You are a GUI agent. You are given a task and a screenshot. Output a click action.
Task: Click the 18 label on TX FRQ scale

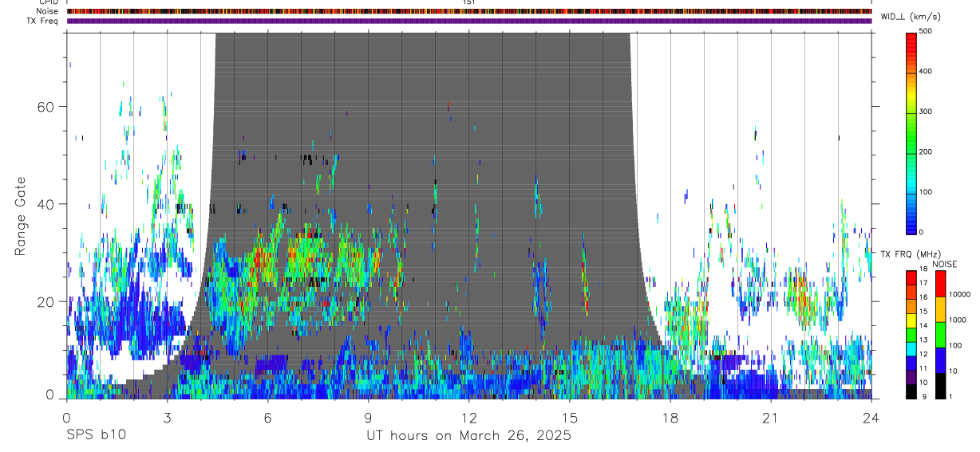(923, 269)
